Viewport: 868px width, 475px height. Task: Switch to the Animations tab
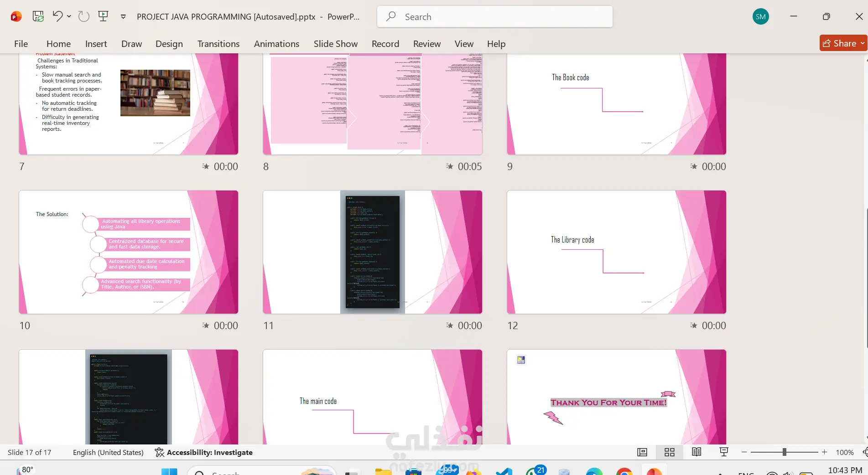click(276, 44)
